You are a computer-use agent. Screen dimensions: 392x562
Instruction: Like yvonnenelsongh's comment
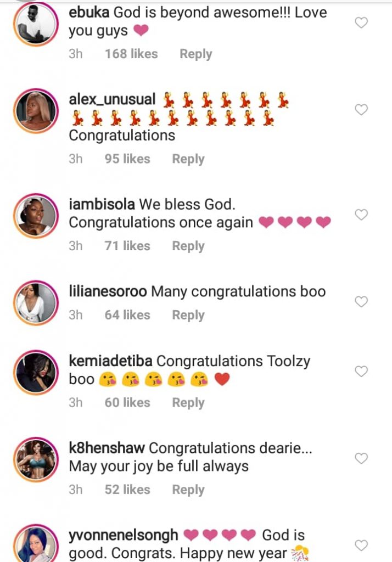pyautogui.click(x=361, y=545)
